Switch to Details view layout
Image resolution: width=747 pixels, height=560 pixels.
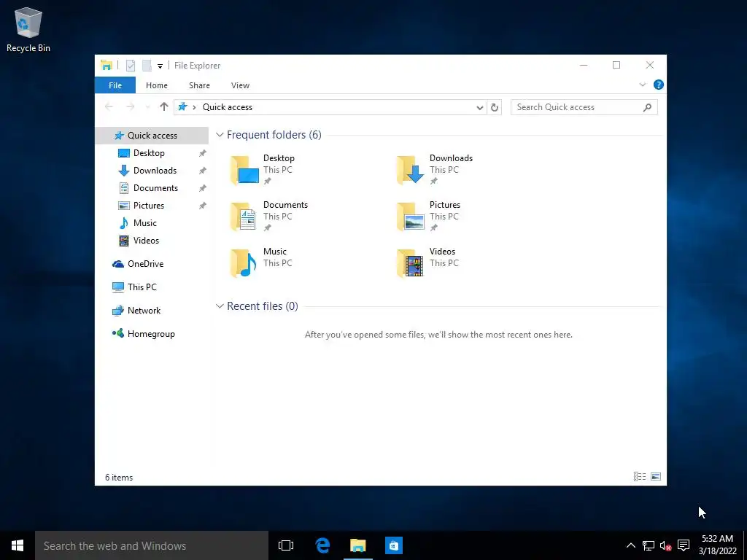[640, 477]
